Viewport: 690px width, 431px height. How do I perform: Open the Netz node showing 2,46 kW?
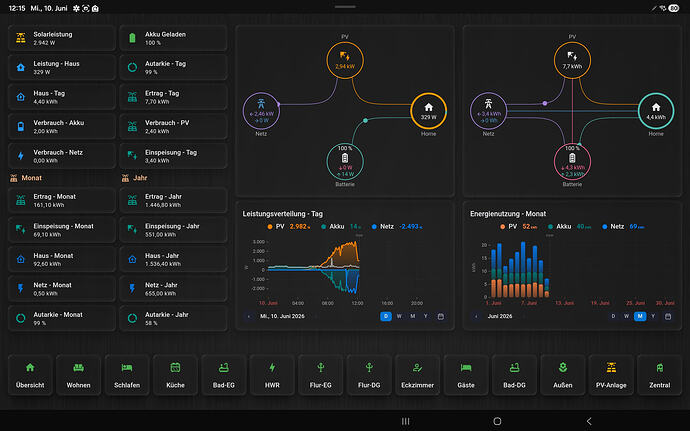(261, 111)
